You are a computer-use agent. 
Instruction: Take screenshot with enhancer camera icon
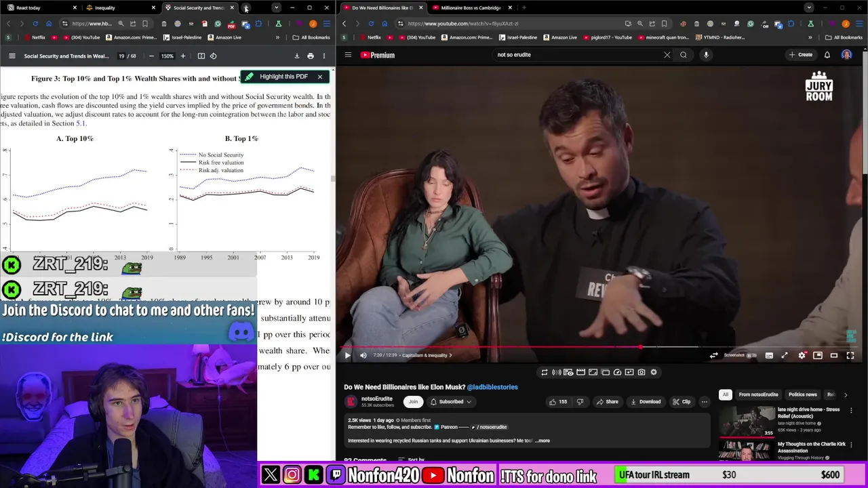642,372
